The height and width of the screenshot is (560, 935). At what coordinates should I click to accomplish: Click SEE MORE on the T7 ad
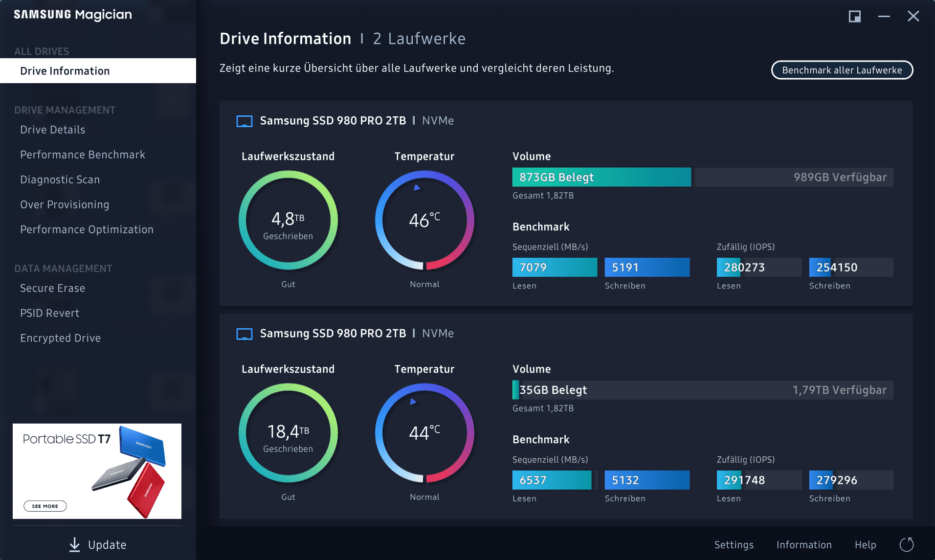(45, 506)
